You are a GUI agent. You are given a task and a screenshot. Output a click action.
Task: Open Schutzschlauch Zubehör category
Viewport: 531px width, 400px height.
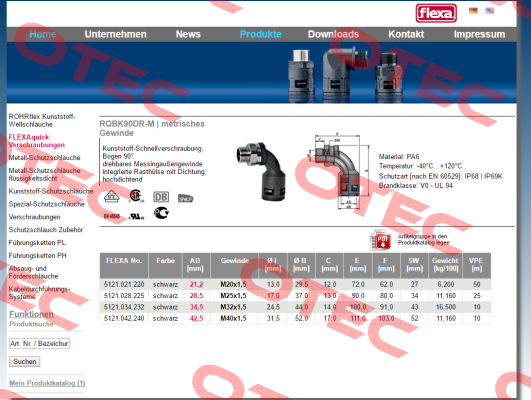(46, 230)
